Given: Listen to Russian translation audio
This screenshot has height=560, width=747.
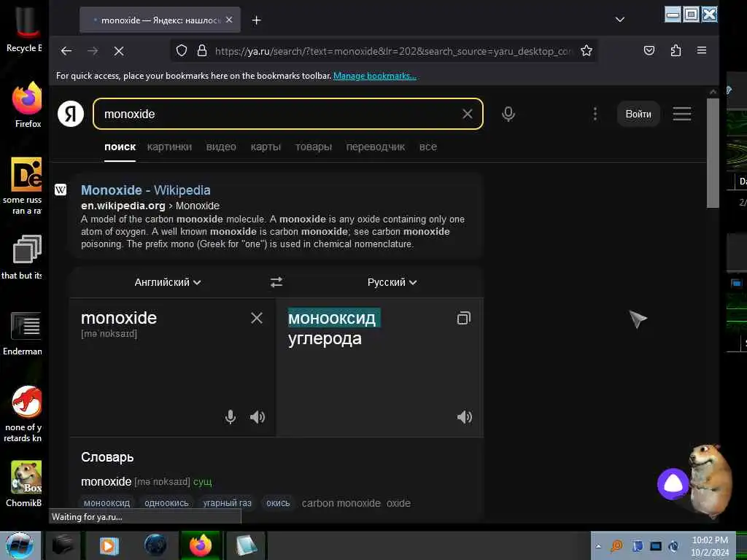Looking at the screenshot, I should (465, 417).
